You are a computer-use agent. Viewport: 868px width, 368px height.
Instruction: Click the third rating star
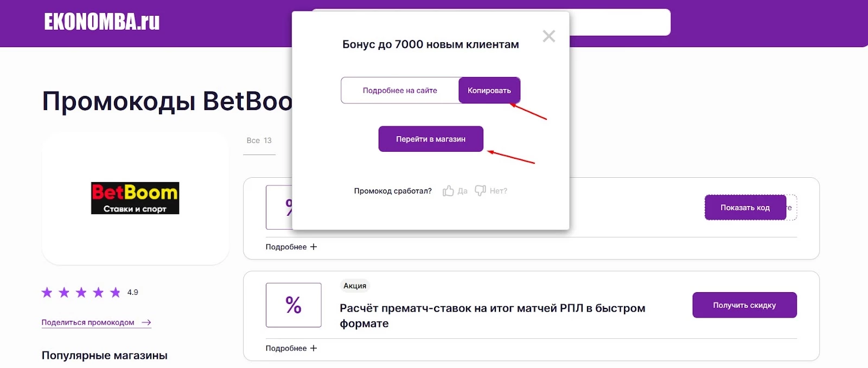[x=81, y=293]
